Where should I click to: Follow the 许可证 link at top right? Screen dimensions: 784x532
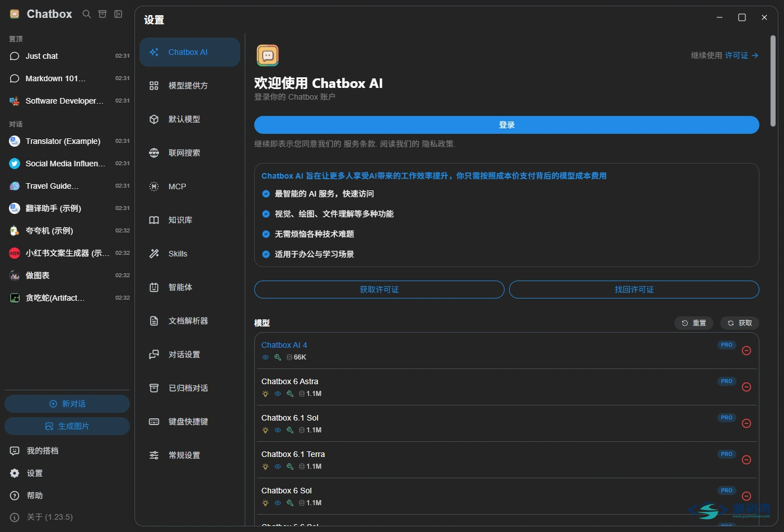(x=742, y=55)
